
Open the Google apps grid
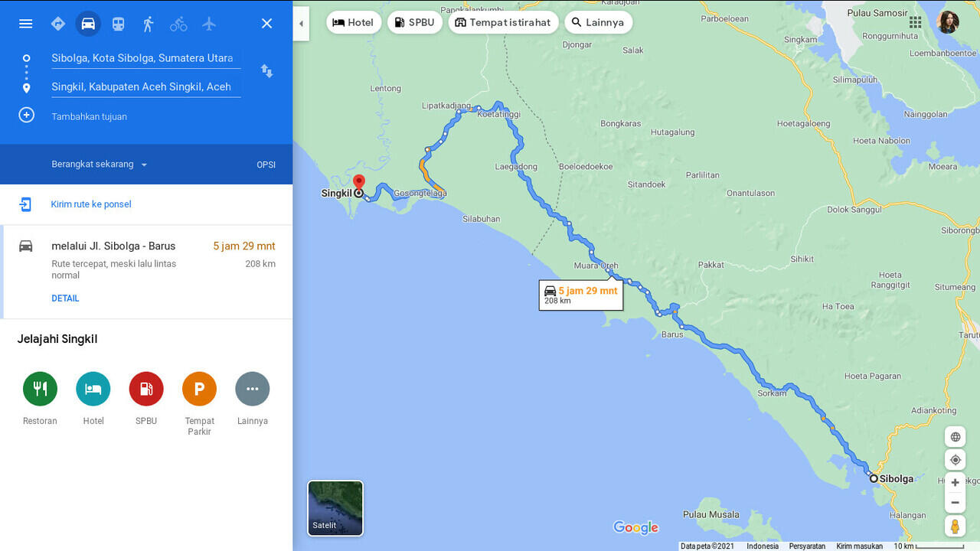tap(915, 22)
